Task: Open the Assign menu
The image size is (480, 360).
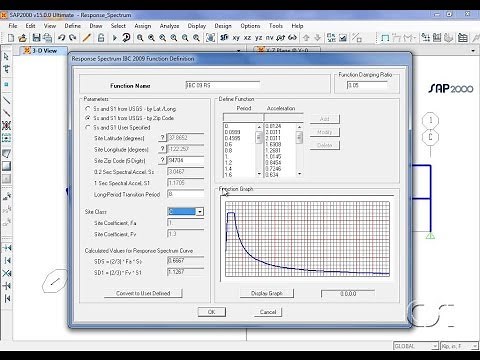Action: point(143,26)
